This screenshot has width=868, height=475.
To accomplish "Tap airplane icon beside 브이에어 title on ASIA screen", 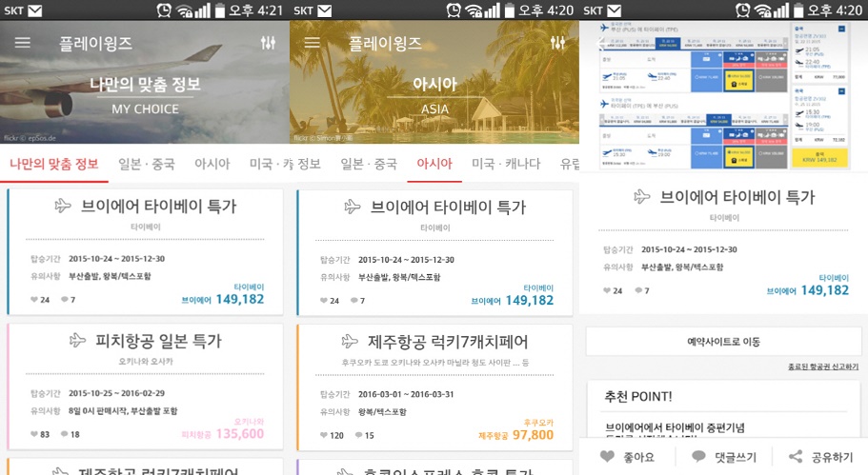I will click(x=353, y=207).
